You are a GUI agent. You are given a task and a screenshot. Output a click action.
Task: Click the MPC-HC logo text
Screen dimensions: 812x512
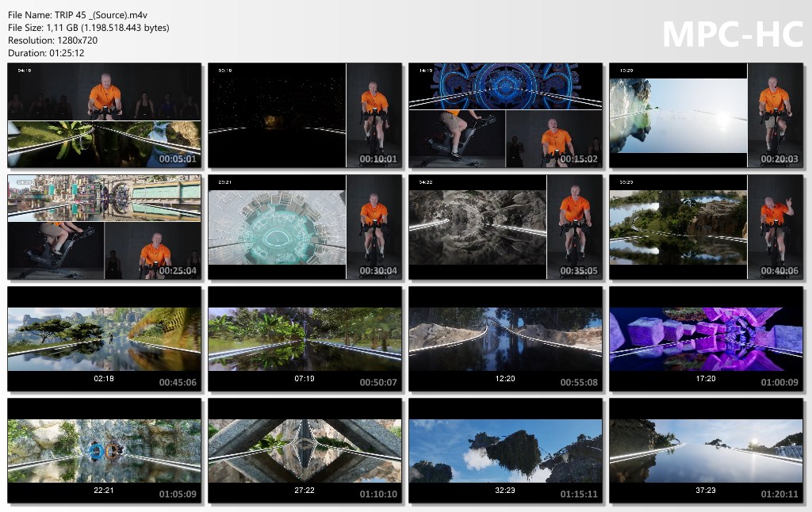[x=732, y=34]
